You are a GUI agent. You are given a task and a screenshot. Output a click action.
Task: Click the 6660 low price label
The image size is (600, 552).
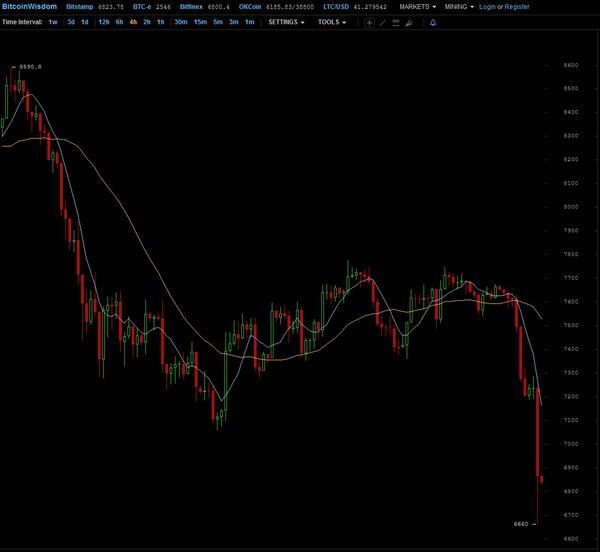(521, 524)
